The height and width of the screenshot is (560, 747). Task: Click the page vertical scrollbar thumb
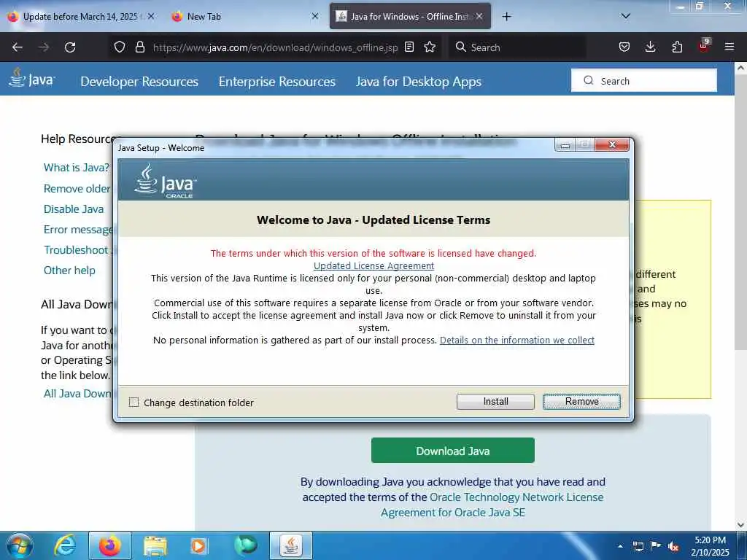tap(740, 212)
